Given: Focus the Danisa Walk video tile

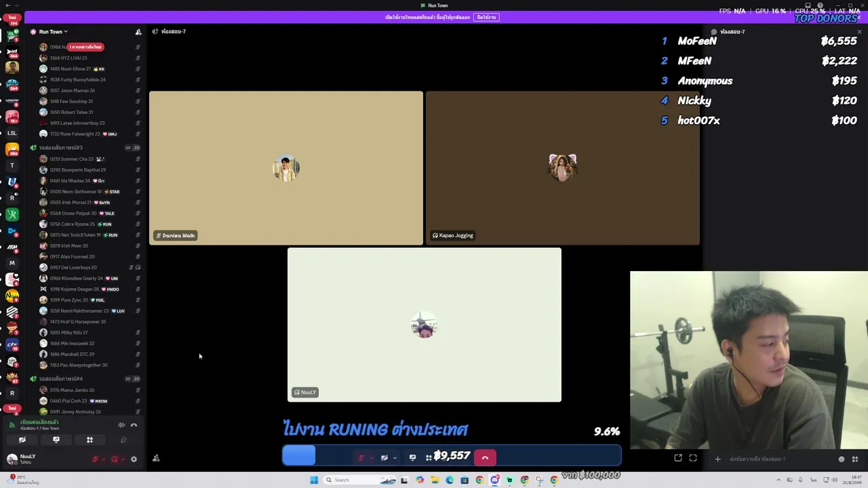Looking at the screenshot, I should pyautogui.click(x=286, y=168).
